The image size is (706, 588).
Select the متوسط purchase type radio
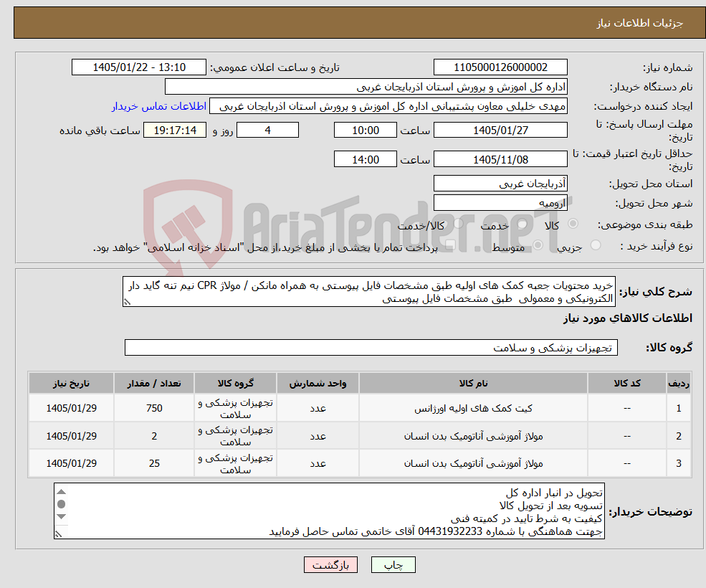(x=538, y=245)
